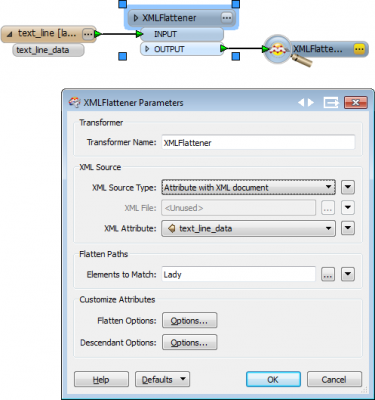Open the XML Source Type dropdown
375x400 pixels.
click(249, 188)
